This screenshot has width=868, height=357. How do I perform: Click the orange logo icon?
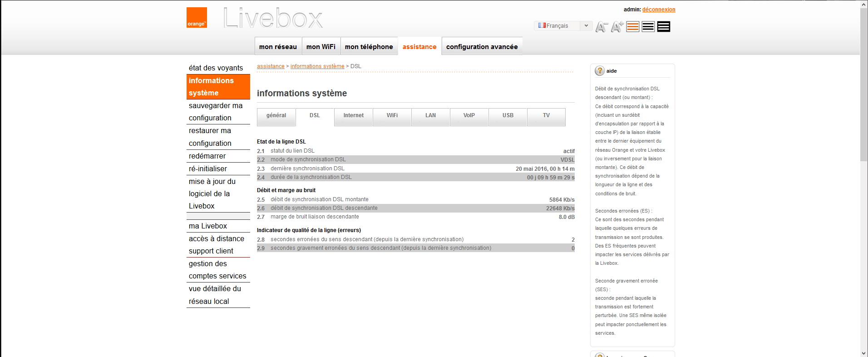(197, 17)
